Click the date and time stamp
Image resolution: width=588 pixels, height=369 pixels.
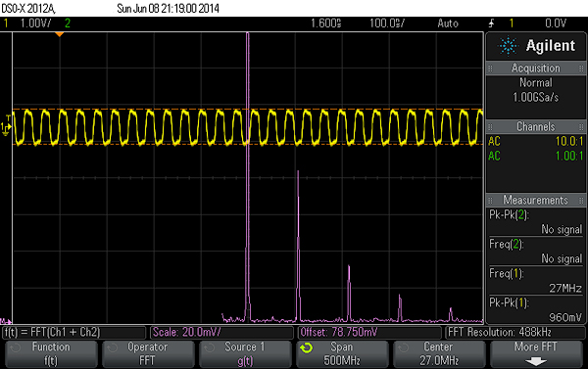[168, 8]
